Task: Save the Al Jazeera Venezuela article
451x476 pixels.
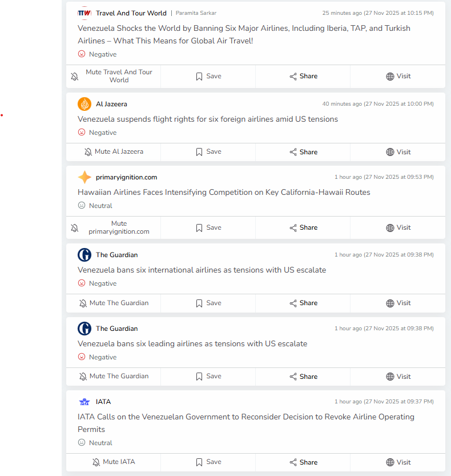Action: tap(208, 152)
